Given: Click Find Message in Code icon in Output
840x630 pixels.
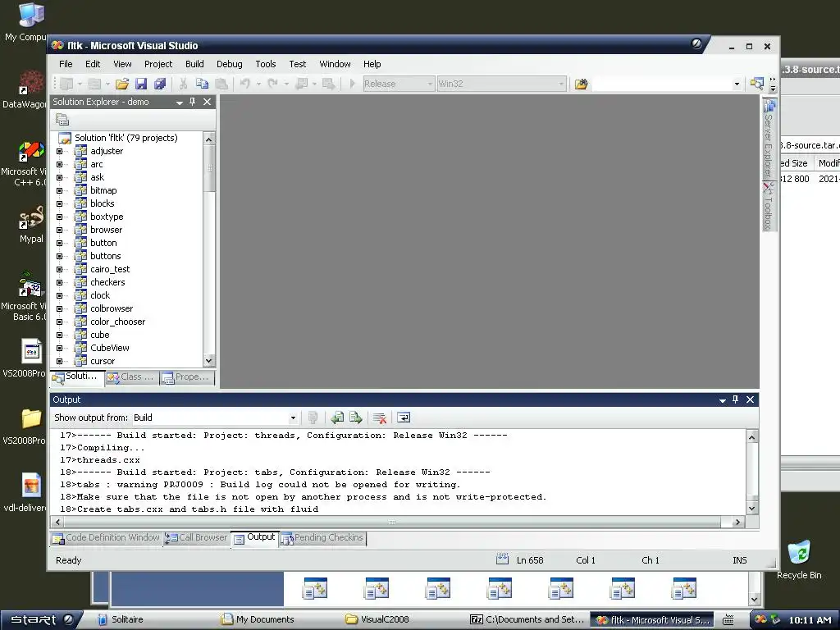Looking at the screenshot, I should click(313, 418).
